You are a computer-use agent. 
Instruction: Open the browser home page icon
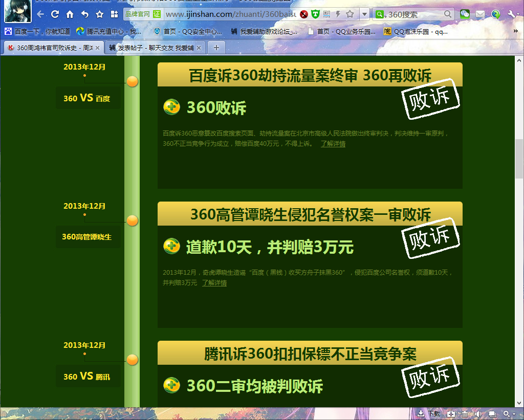[x=70, y=14]
